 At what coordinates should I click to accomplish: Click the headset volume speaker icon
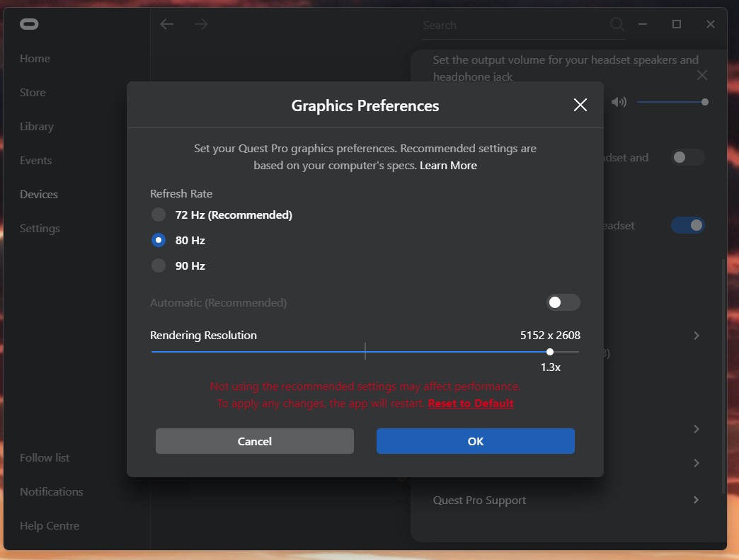(x=619, y=102)
